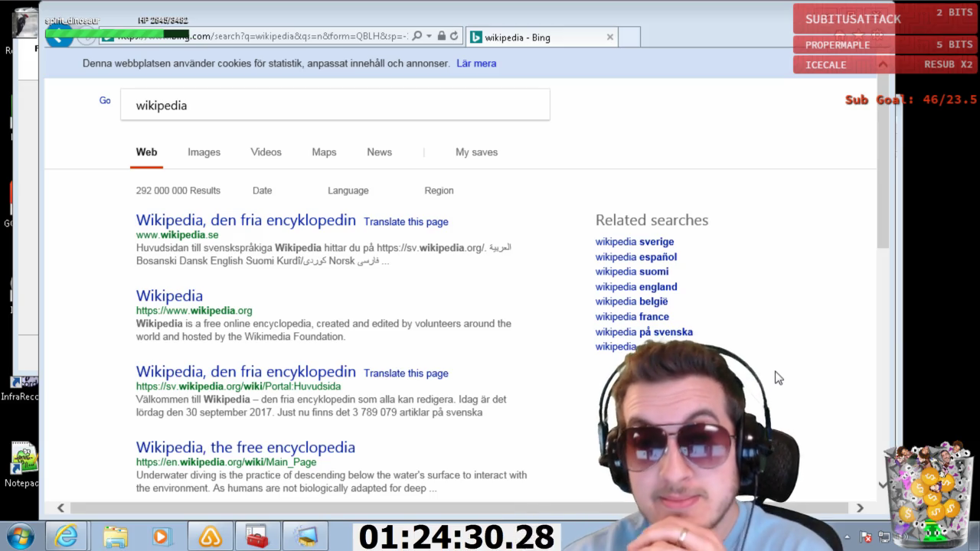Open 'Wikipedia, the free encyclopedia' result

click(246, 448)
